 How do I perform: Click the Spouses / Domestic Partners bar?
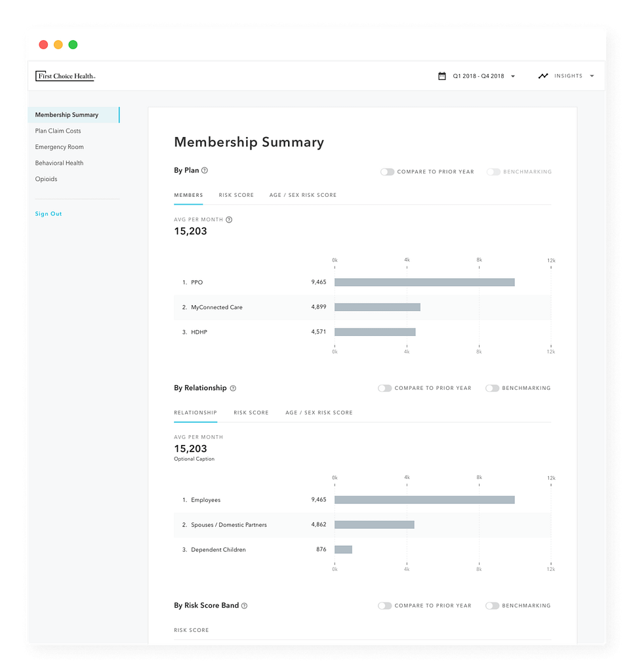[x=375, y=524]
